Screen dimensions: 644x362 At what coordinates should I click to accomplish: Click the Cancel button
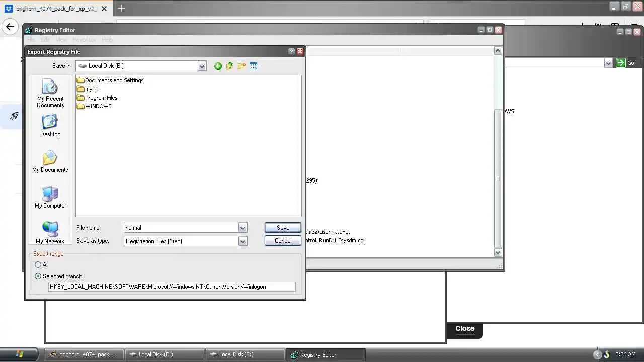(x=283, y=241)
